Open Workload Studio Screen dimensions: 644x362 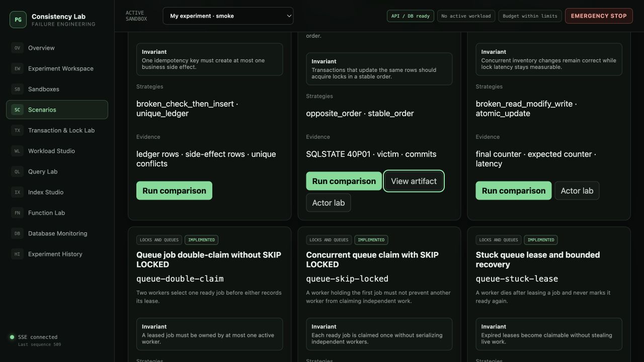point(57,151)
